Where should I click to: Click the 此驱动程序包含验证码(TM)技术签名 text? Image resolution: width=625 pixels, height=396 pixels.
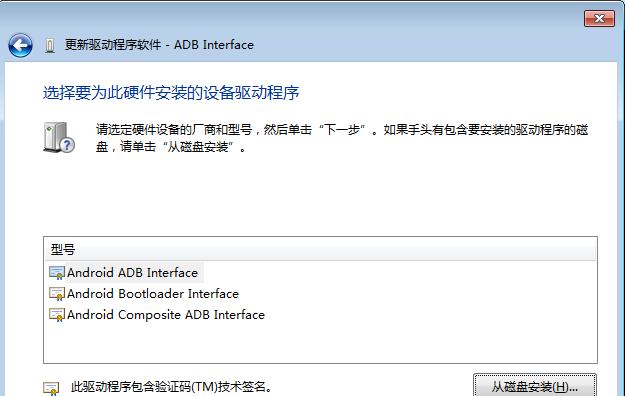[x=172, y=386]
